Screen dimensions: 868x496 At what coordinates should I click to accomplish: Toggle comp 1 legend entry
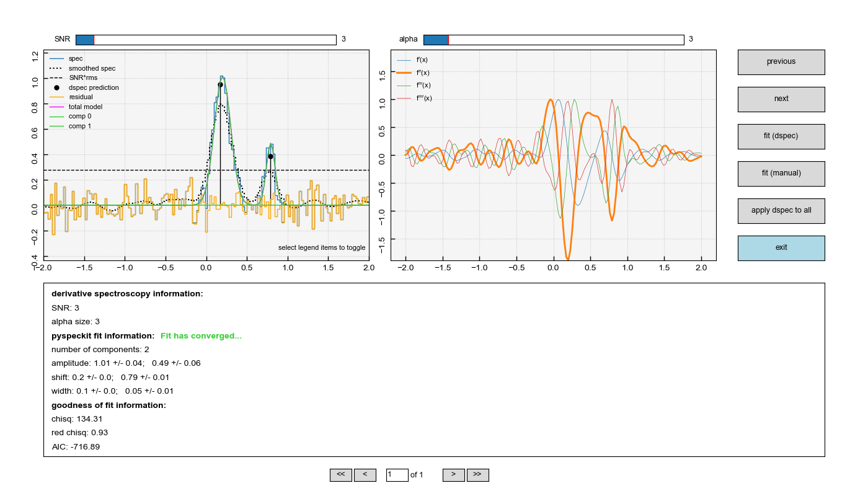point(71,126)
